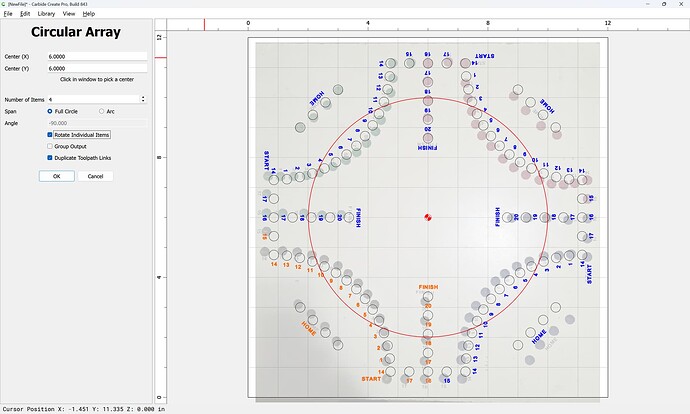Viewport: 690px width, 414px height.
Task: Maximize the Carbide Create window
Action: click(x=664, y=4)
